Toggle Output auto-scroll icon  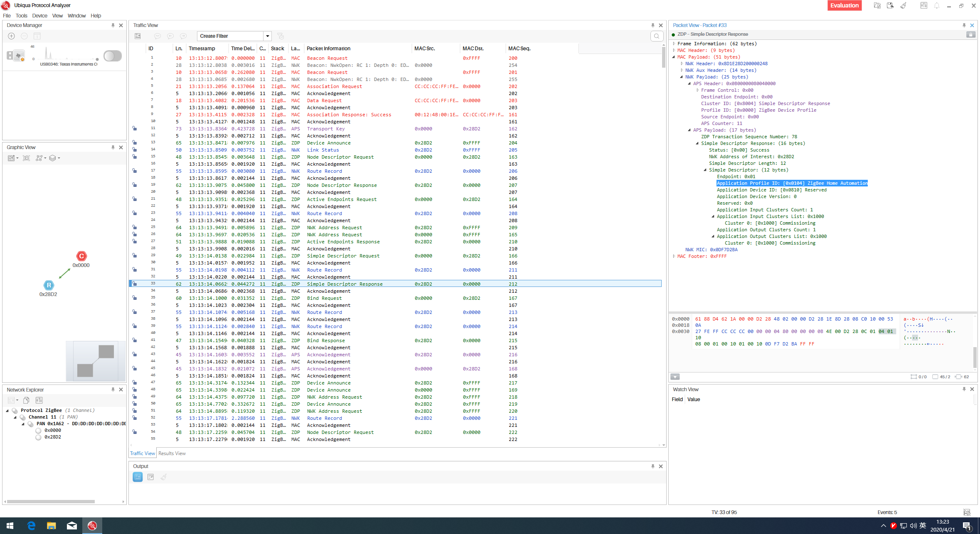coord(138,477)
